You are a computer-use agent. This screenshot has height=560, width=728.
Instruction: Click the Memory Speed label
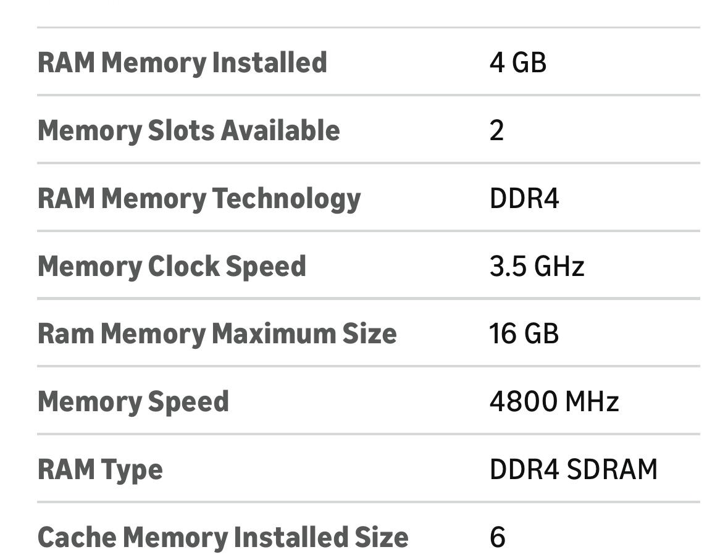[133, 402]
